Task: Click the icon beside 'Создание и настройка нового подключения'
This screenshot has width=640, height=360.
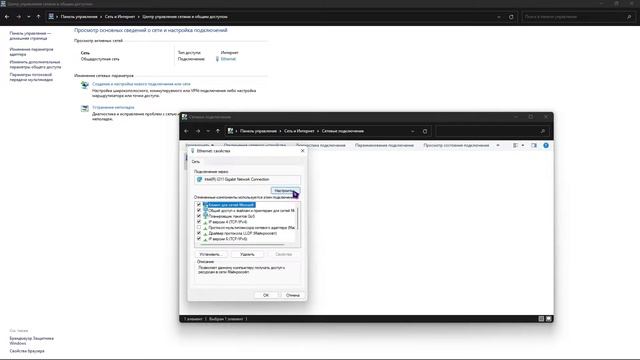Action: click(x=84, y=85)
